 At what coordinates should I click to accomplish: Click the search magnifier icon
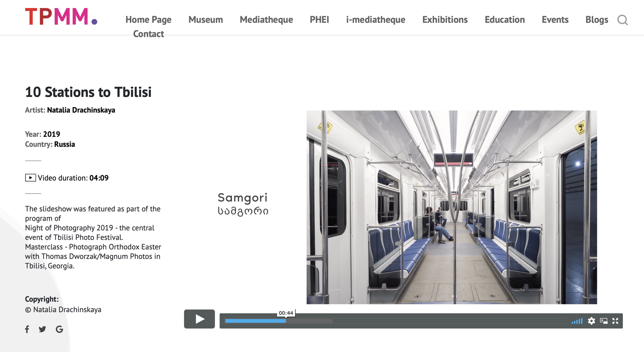pos(622,20)
